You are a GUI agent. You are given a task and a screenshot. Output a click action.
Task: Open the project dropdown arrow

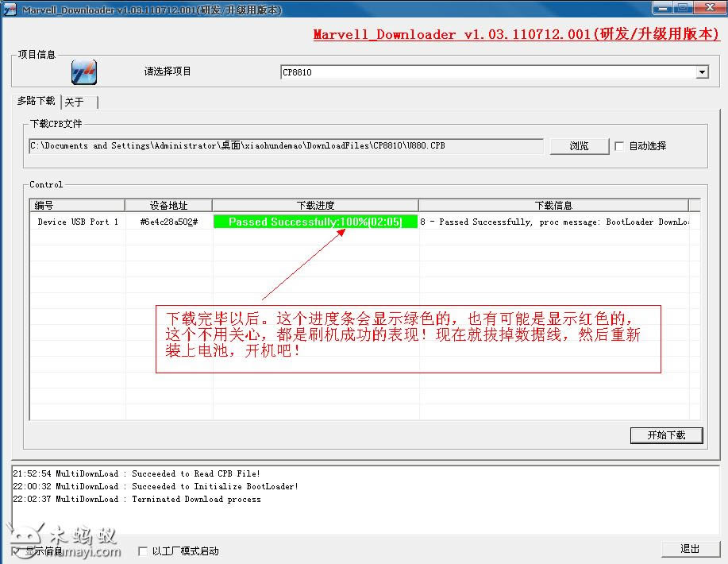pyautogui.click(x=702, y=72)
